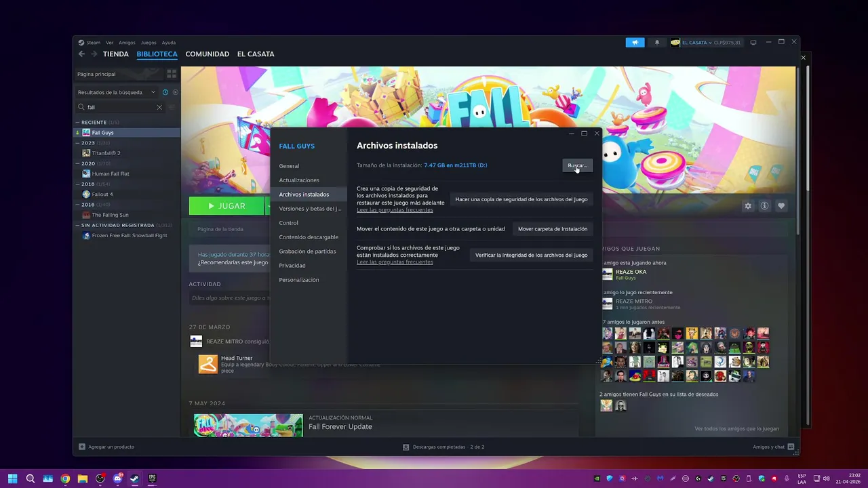Open Epic Games Launcher from taskbar
Viewport: 868px width, 488px height.
[152, 479]
